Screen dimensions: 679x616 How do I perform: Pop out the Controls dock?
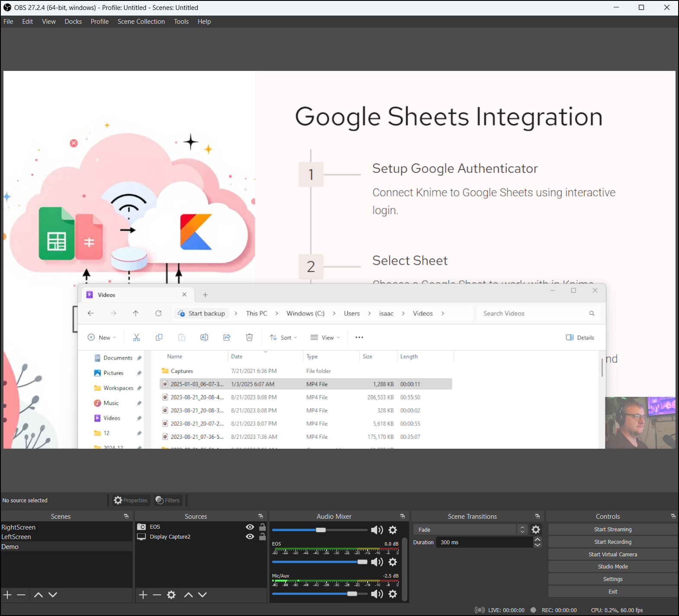click(x=673, y=516)
